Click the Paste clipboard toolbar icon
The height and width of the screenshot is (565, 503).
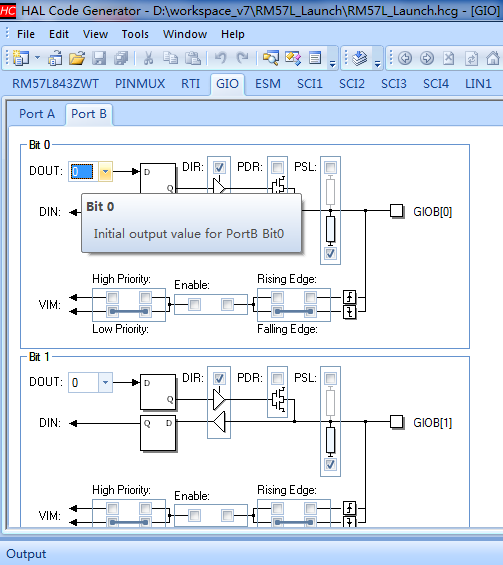pos(193,58)
